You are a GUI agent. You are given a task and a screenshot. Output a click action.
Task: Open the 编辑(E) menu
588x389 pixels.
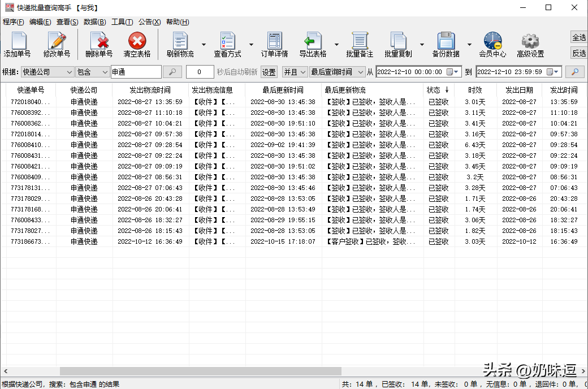pyautogui.click(x=40, y=21)
